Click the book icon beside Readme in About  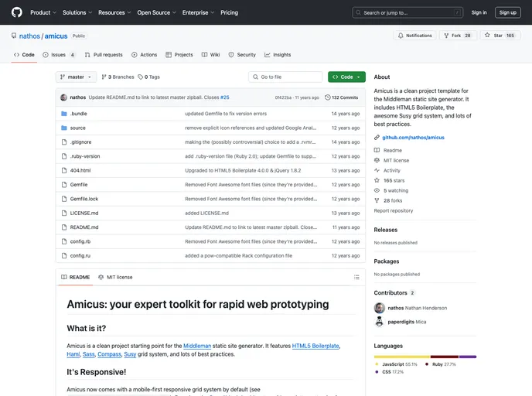(x=377, y=150)
